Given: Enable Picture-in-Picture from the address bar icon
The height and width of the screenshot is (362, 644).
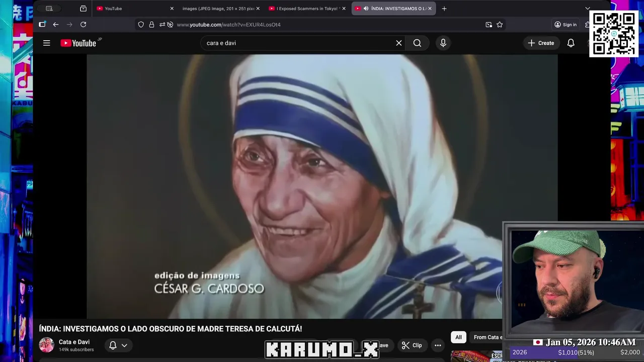Looking at the screenshot, I should [x=489, y=25].
